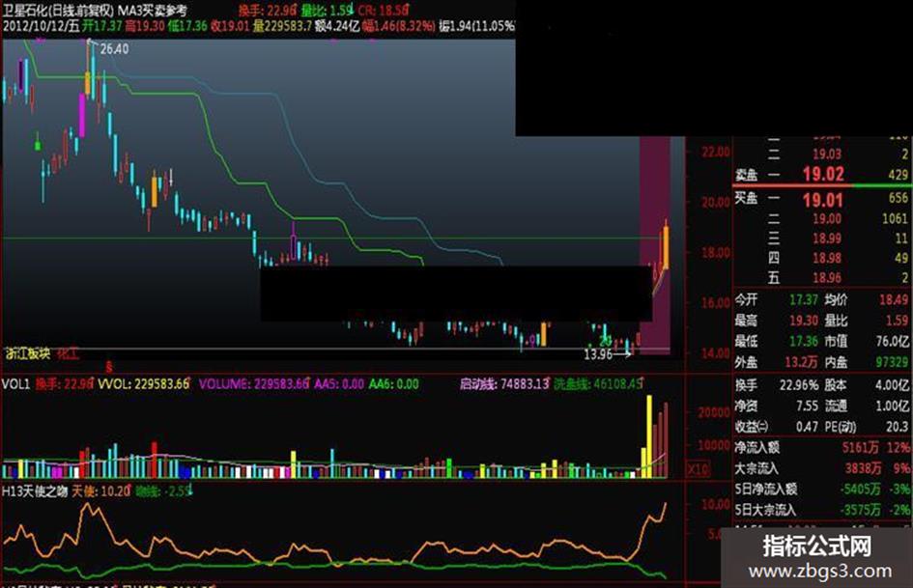Select the date 2012/10/12/五
This screenshot has width=913, height=588.
[x=41, y=26]
